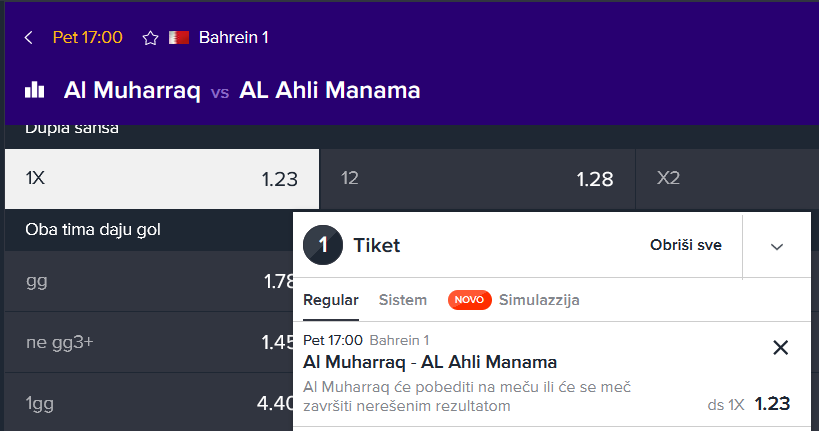This screenshot has height=431, width=819.
Task: Switch to the Sistem tab
Action: [x=403, y=300]
